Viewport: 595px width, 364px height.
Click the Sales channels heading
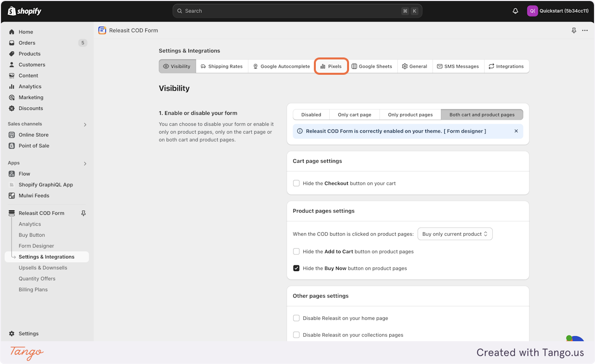tap(25, 124)
